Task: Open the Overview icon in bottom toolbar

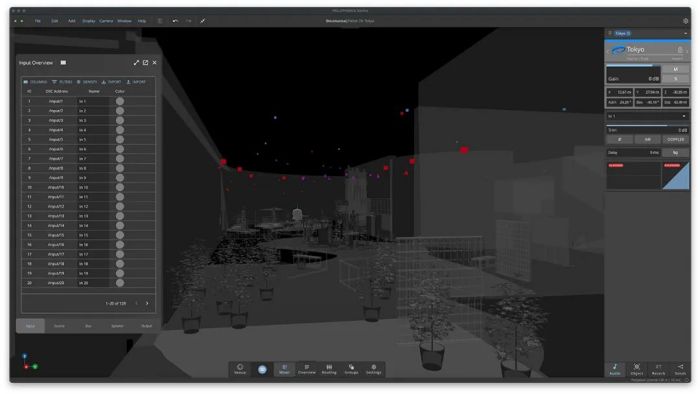Action: click(x=307, y=369)
